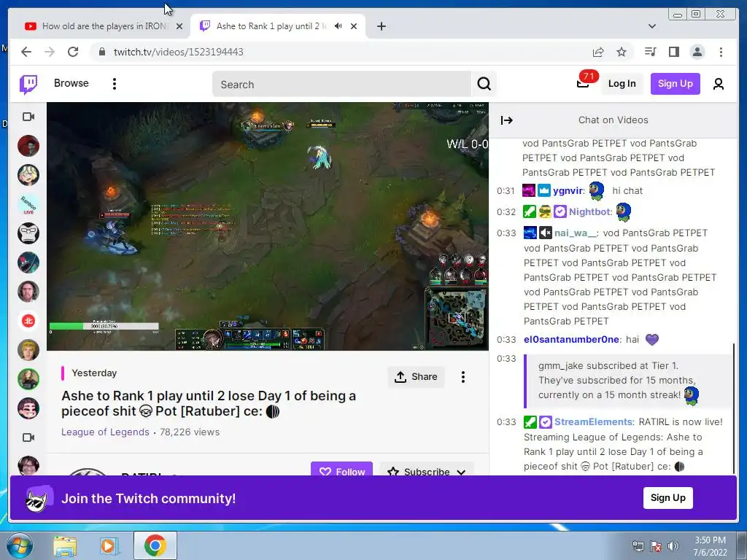Click the purple heart emote in chat
Screen dimensions: 747x560
point(652,340)
